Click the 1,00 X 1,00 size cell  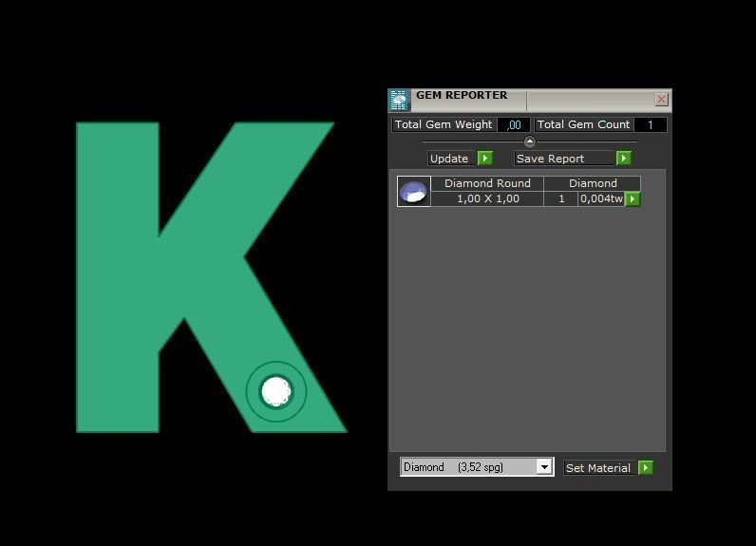click(x=487, y=198)
